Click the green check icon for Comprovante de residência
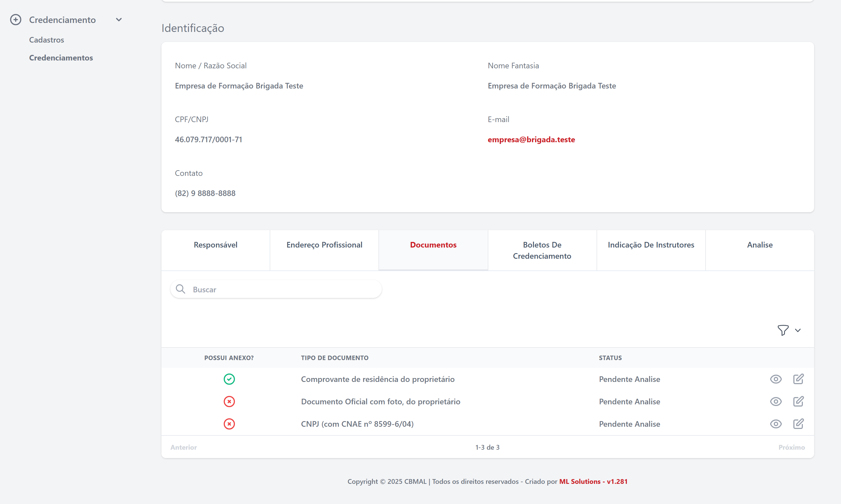This screenshot has height=504, width=841. click(x=229, y=379)
